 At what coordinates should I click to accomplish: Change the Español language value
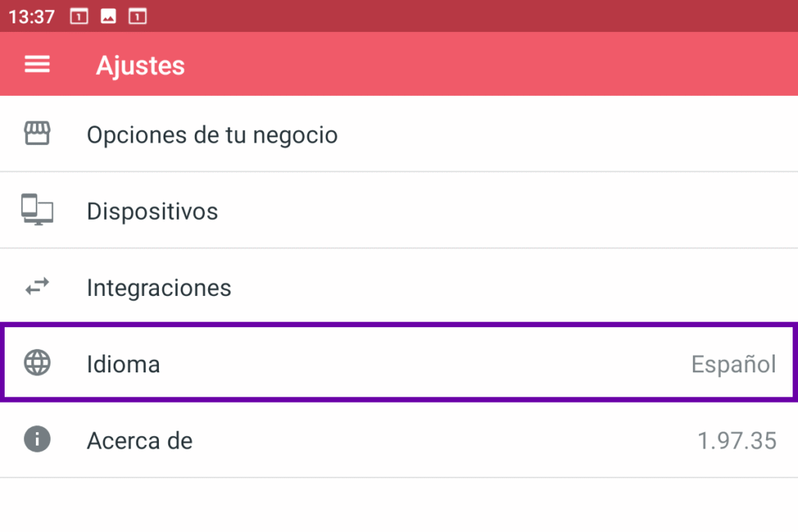pyautogui.click(x=733, y=364)
